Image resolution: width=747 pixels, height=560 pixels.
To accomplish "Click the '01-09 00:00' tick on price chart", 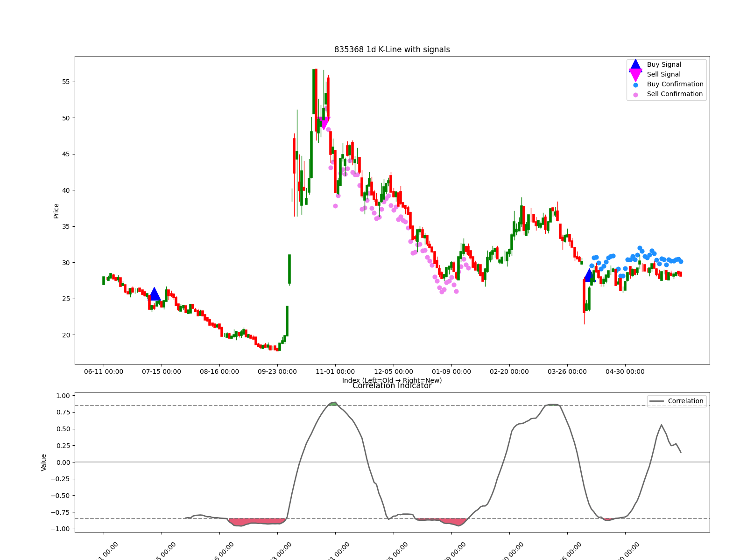I will pos(451,371).
